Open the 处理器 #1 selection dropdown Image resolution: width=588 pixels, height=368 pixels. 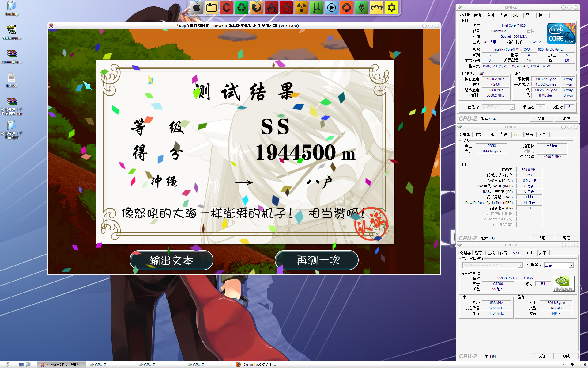(498, 107)
